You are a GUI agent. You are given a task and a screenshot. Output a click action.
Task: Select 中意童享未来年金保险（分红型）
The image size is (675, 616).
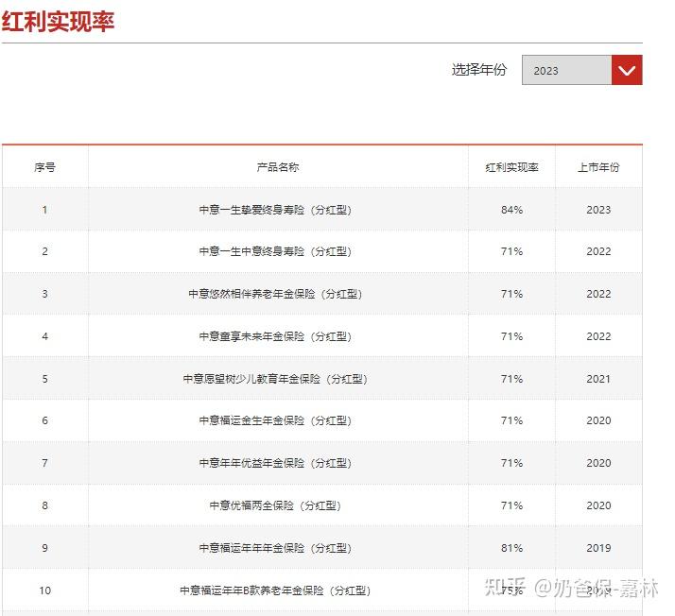[275, 336]
